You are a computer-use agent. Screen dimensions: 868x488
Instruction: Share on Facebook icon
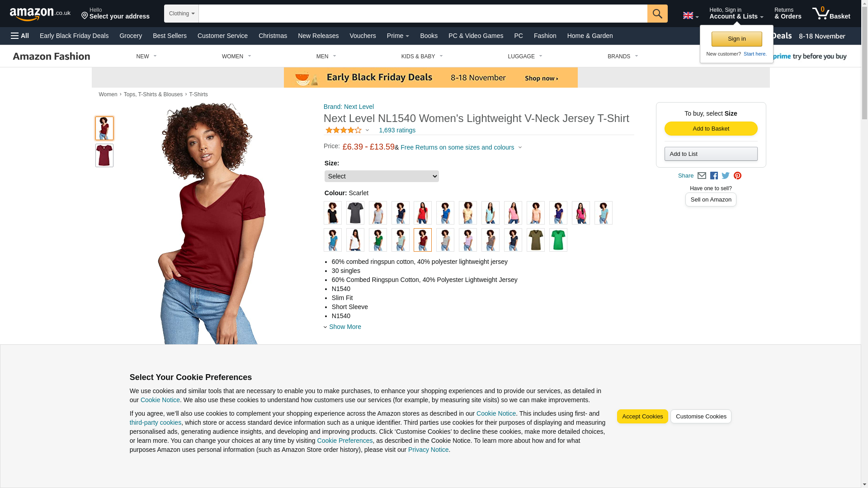coord(714,176)
